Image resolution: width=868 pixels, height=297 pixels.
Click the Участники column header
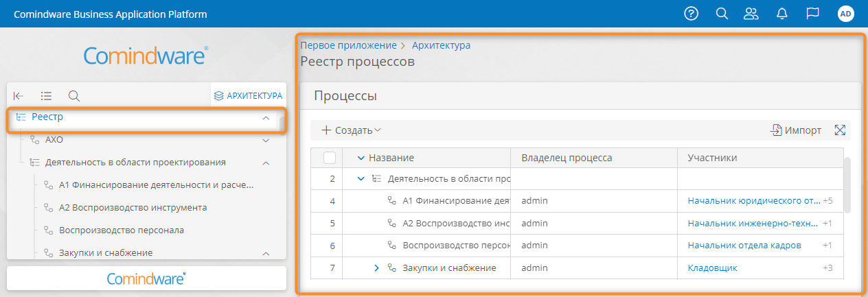click(x=713, y=158)
